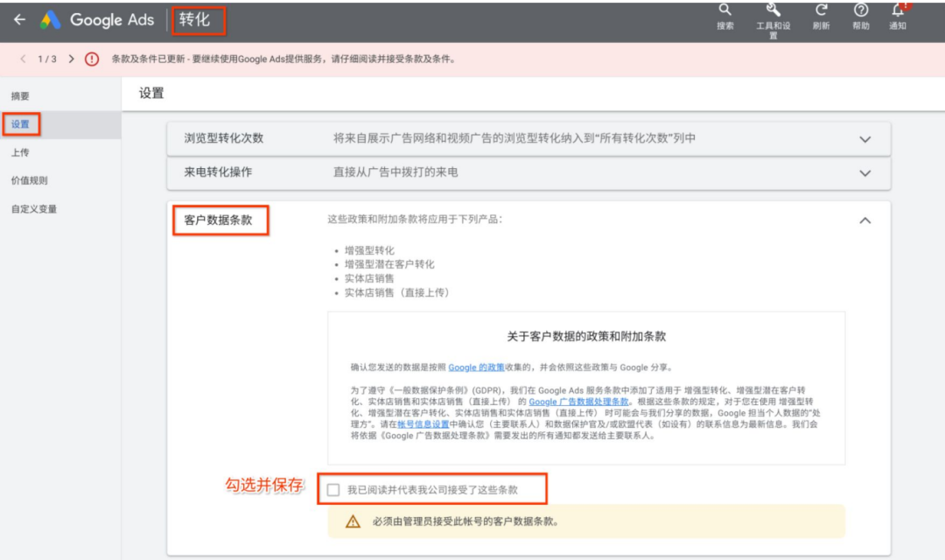Click the 浏览型转化次数 row label
Viewport: 945px width, 560px height.
click(224, 138)
